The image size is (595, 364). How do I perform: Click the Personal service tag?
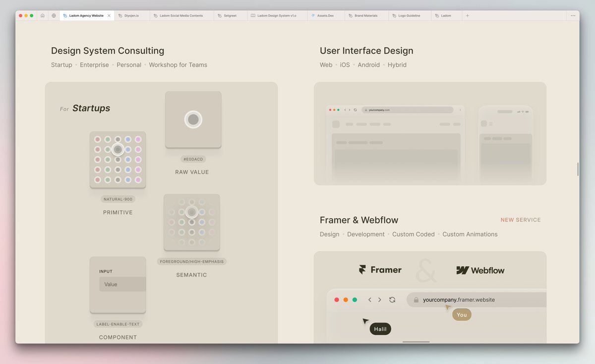[x=129, y=65]
